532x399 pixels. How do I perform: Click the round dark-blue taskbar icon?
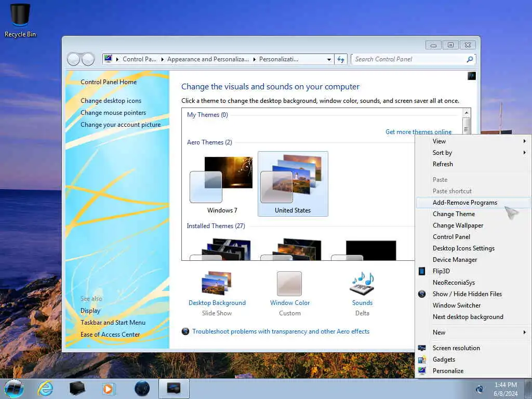142,389
